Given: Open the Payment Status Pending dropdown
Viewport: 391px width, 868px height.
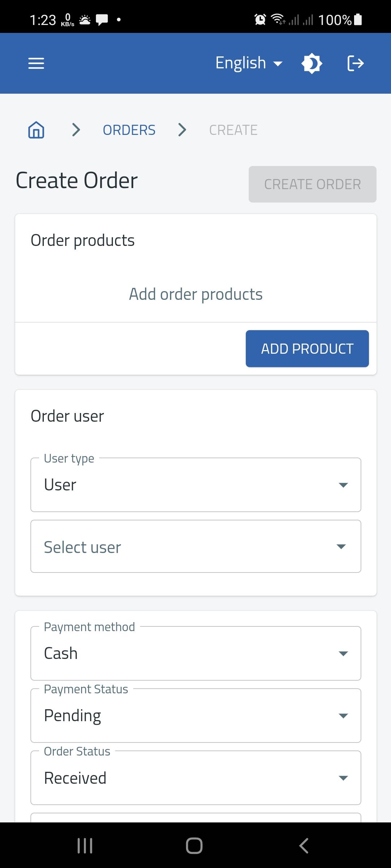Looking at the screenshot, I should pos(196,715).
